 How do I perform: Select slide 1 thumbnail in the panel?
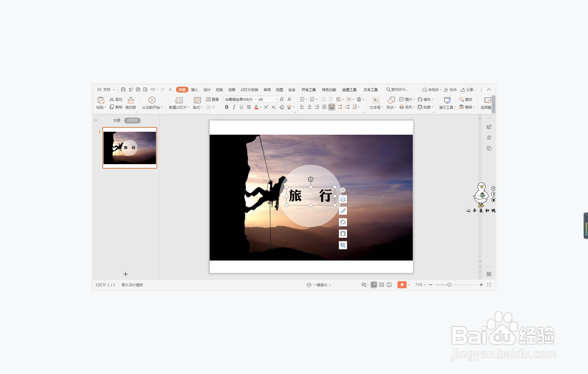click(130, 148)
